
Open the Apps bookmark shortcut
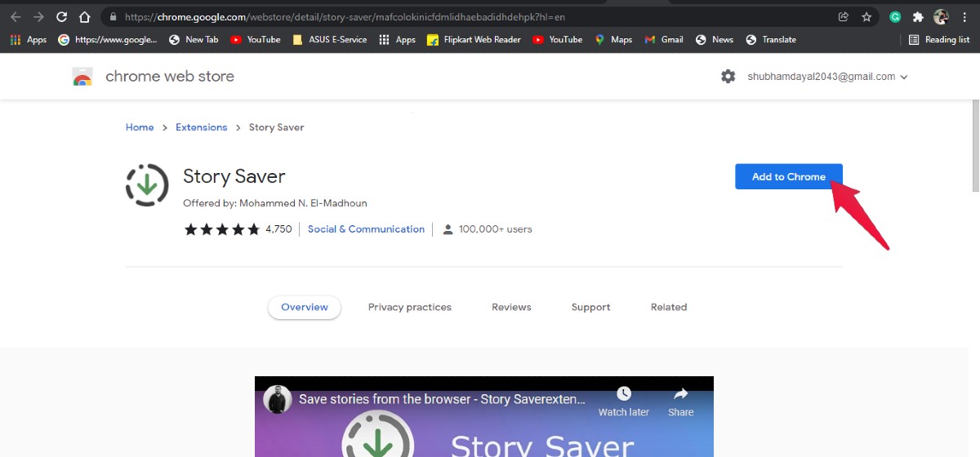tap(28, 39)
